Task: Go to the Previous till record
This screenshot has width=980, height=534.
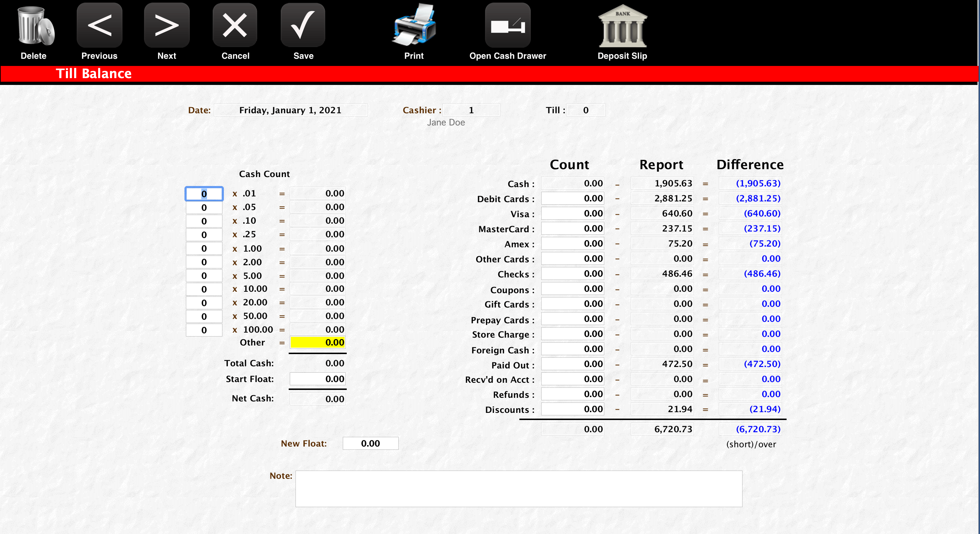Action: click(99, 26)
